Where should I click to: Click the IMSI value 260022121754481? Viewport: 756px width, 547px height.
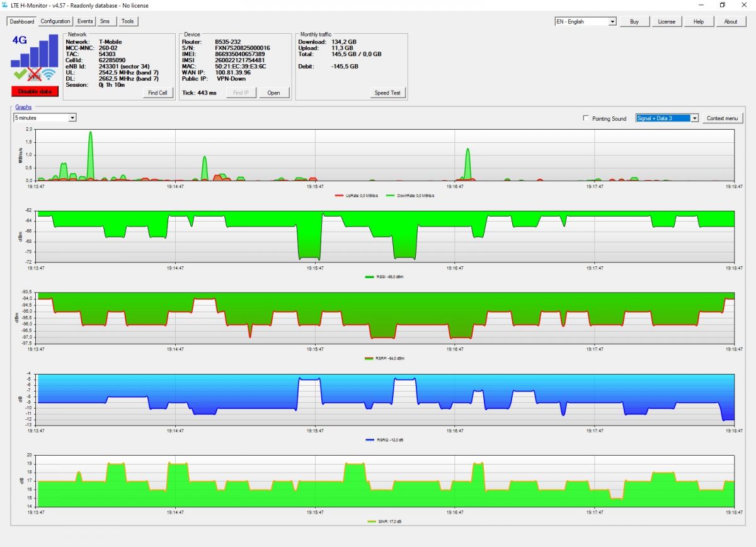click(240, 60)
